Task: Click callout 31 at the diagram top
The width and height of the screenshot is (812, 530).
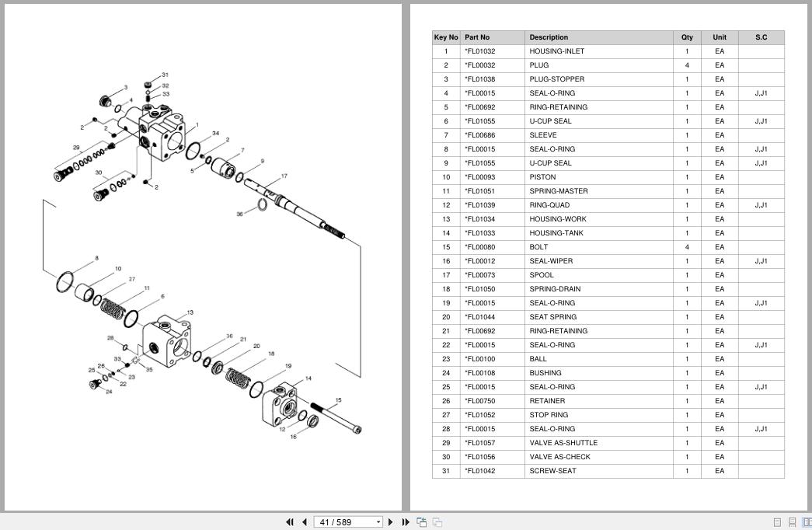Action: pos(165,75)
